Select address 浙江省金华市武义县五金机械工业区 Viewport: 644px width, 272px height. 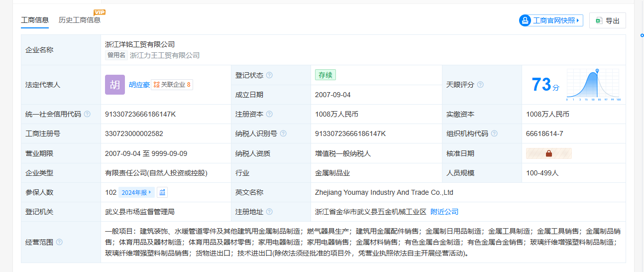point(371,212)
